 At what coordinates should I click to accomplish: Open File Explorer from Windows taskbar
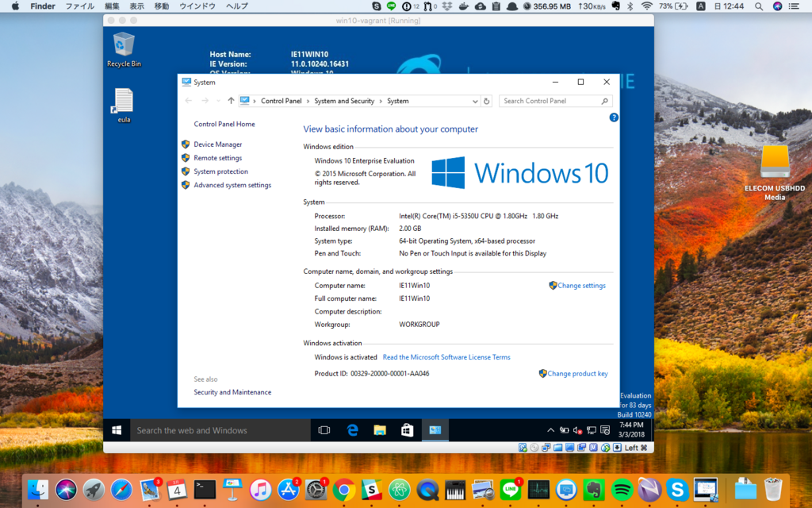(380, 430)
